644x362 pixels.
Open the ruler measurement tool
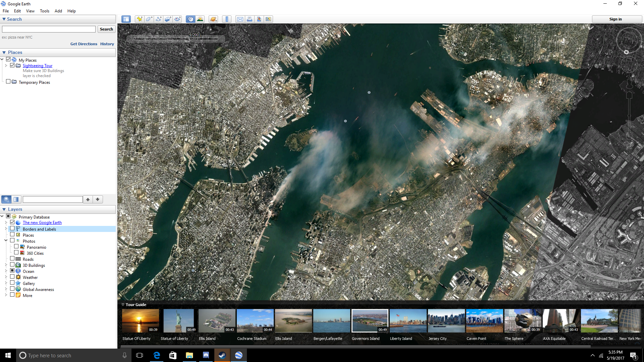(x=227, y=19)
